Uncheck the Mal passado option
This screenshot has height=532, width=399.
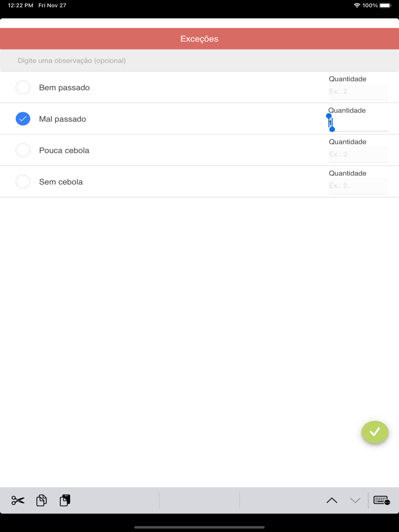[x=23, y=119]
